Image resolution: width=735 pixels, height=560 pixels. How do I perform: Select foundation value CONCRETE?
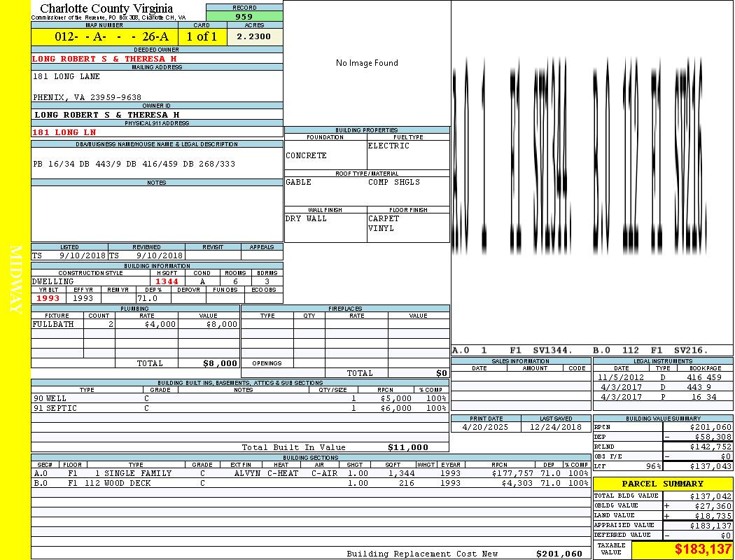coord(306,155)
